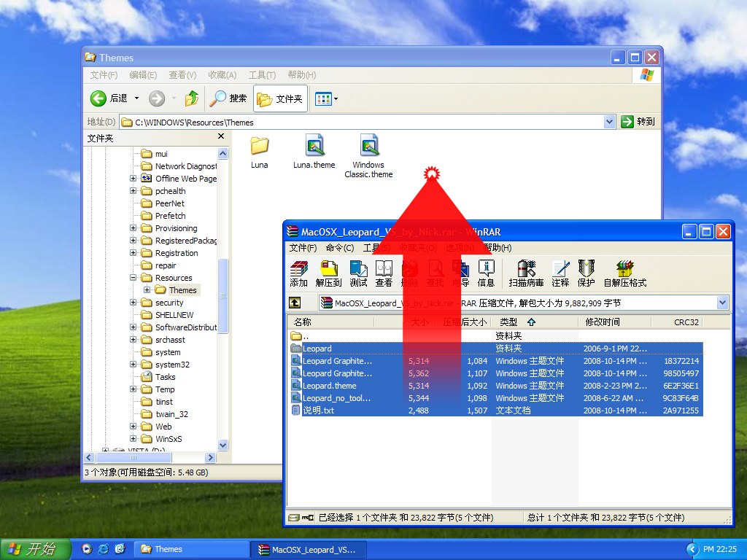Open 编辑(E) menu in Themes window

coord(143,75)
